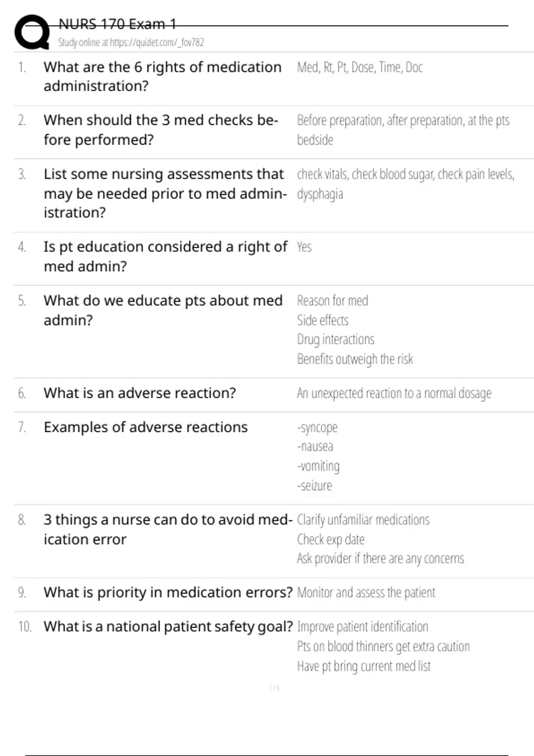Click the NURS 170 Exam 1 title
Screen dimensions: 534x756
coord(117,24)
